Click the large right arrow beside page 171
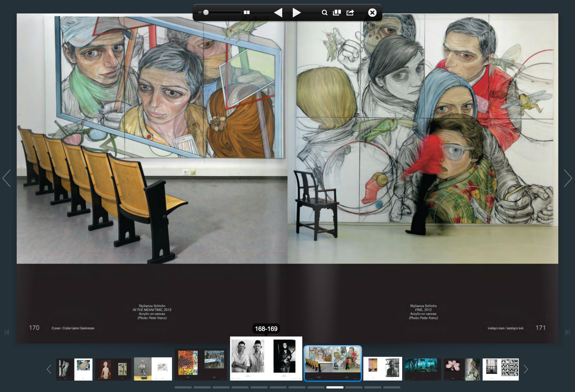Image resolution: width=575 pixels, height=392 pixels. pos(568,178)
